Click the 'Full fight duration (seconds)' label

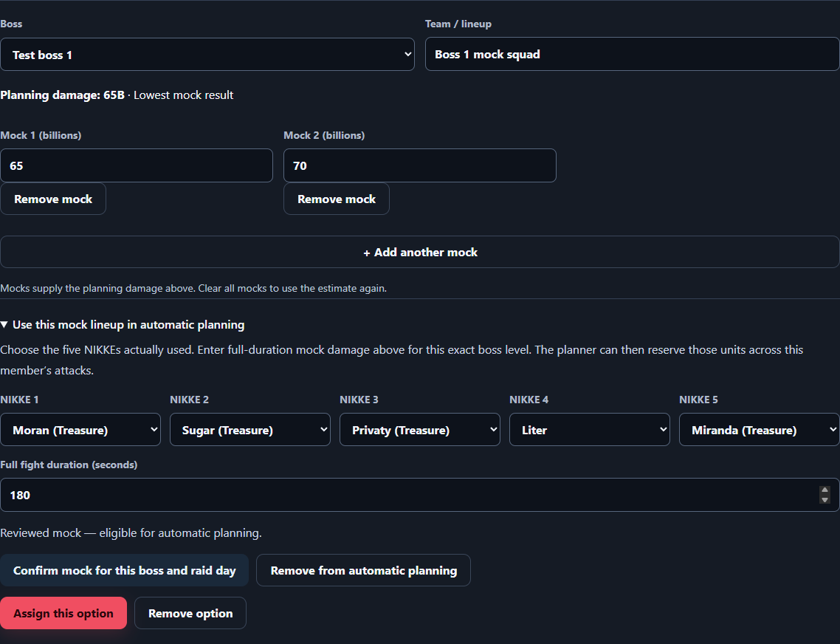pyautogui.click(x=69, y=465)
